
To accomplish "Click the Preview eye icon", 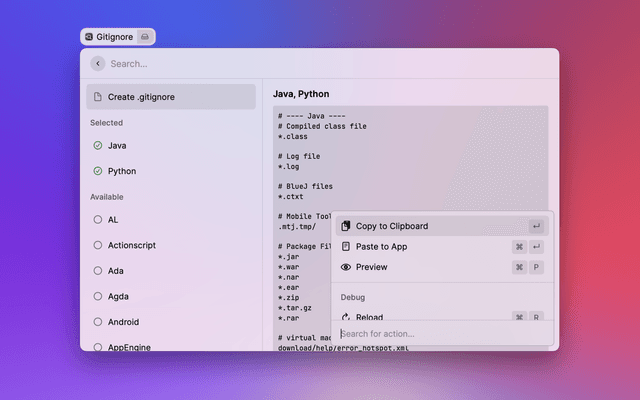I will pyautogui.click(x=346, y=267).
